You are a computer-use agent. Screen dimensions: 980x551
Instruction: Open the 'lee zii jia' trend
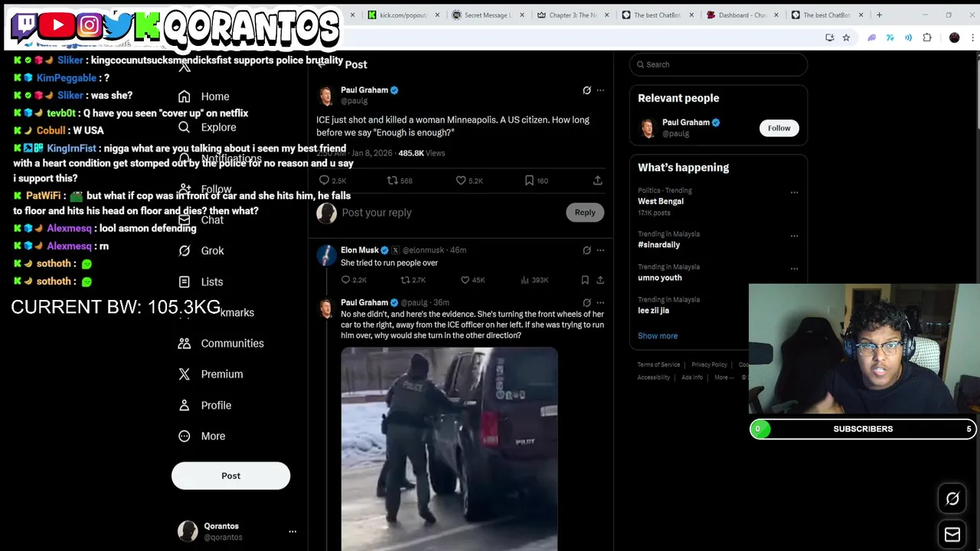click(653, 311)
